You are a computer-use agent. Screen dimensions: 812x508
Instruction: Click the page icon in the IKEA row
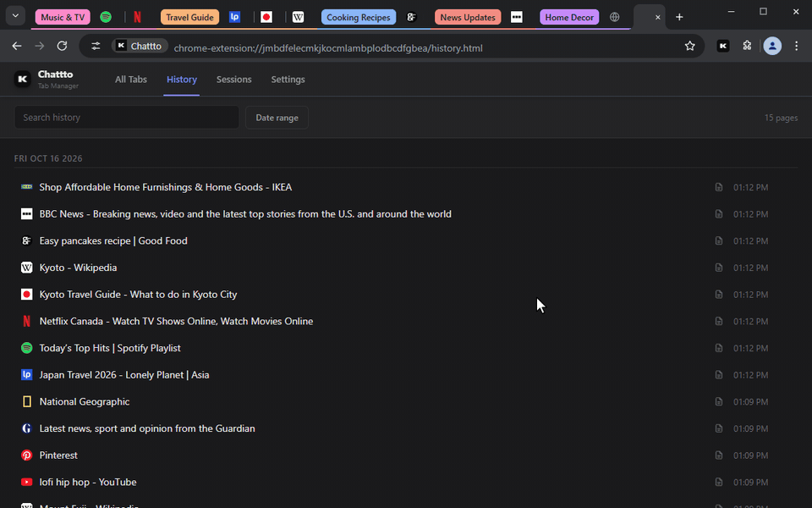[719, 187]
